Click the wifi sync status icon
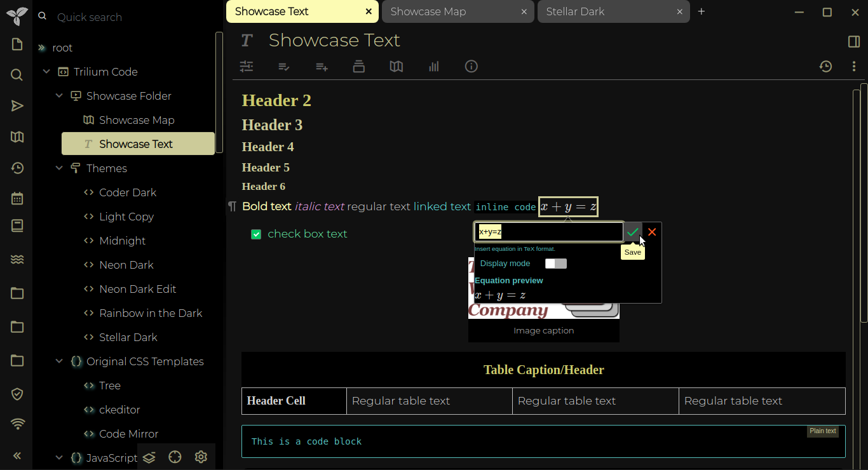 (17, 424)
